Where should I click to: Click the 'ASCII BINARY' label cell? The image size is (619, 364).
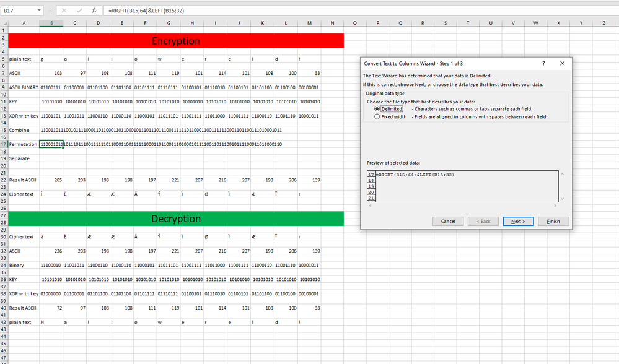(24, 87)
